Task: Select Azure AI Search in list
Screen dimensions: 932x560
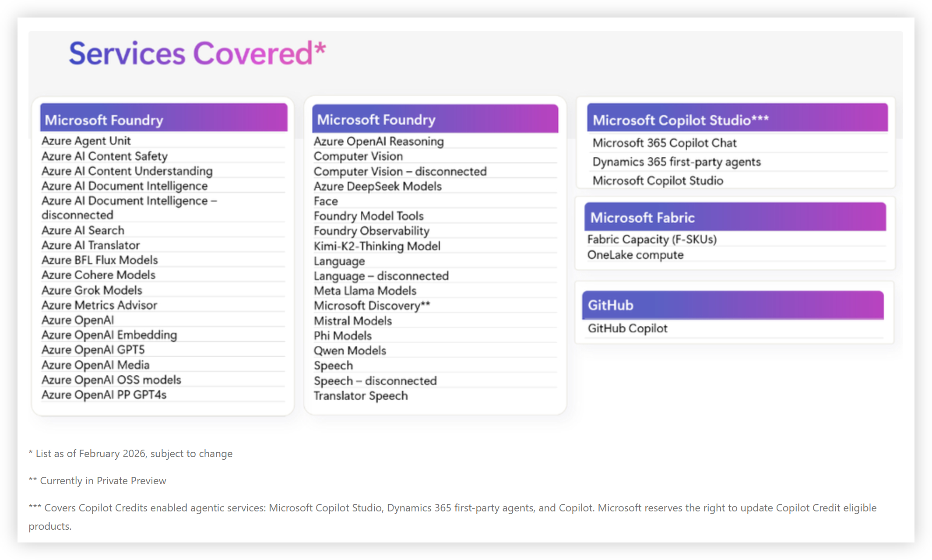Action: coord(83,230)
